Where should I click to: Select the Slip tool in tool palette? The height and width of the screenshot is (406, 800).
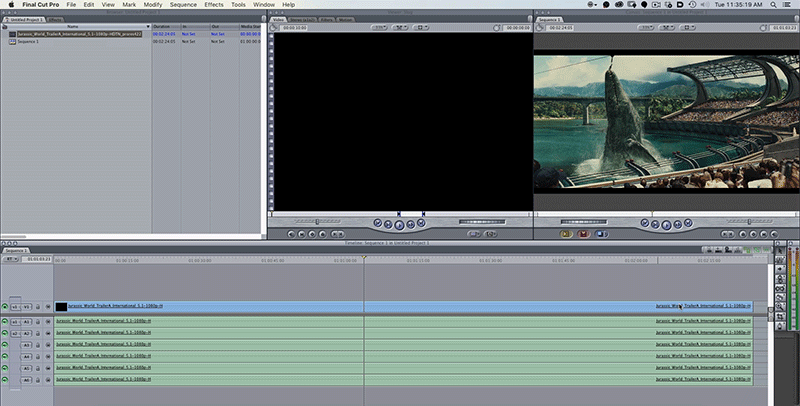coord(780,288)
